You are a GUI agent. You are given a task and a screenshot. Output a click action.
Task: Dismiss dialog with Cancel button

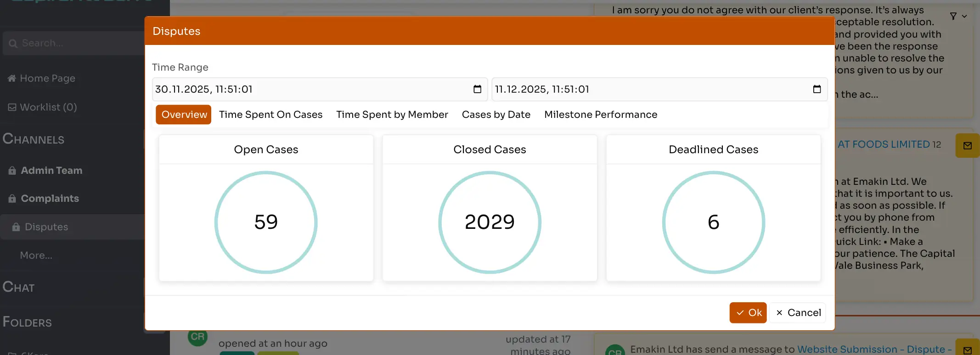798,313
